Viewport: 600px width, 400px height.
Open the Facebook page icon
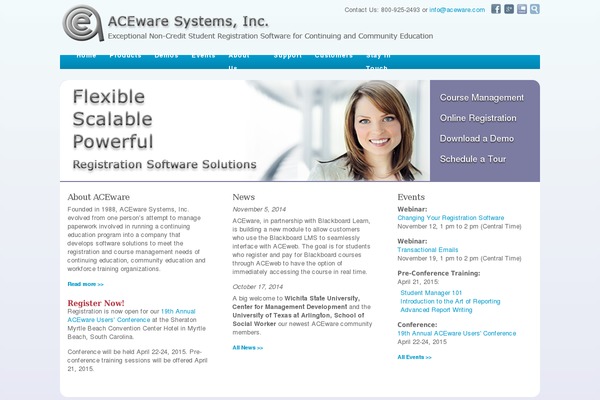coord(496,9)
